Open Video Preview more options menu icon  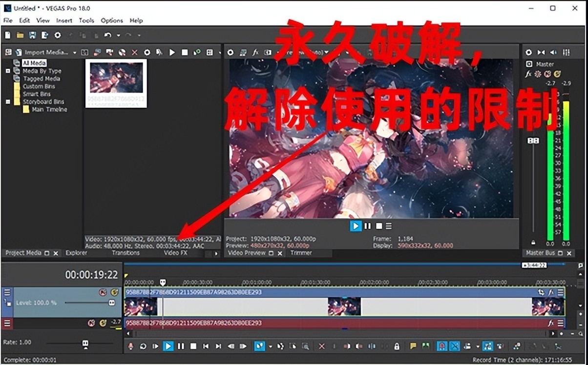pyautogui.click(x=389, y=226)
